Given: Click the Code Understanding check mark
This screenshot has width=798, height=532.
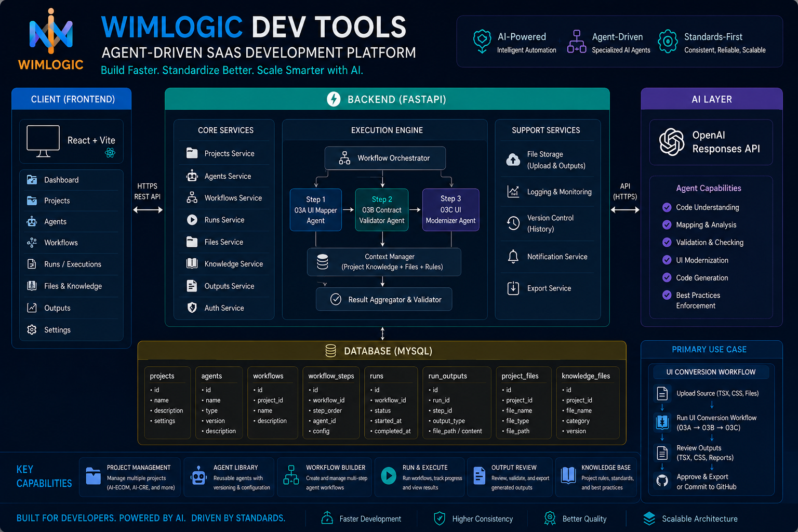Looking at the screenshot, I should pyautogui.click(x=667, y=207).
